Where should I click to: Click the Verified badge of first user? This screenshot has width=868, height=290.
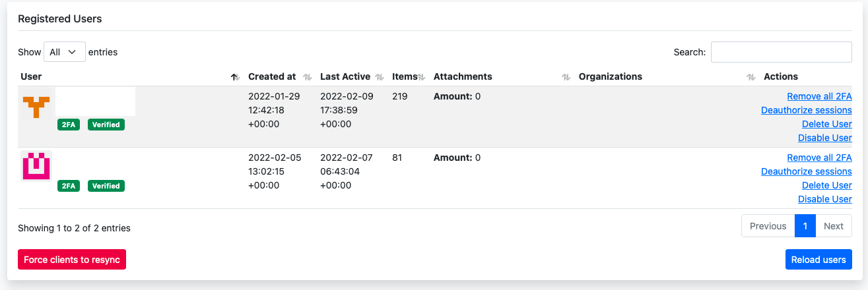(106, 125)
